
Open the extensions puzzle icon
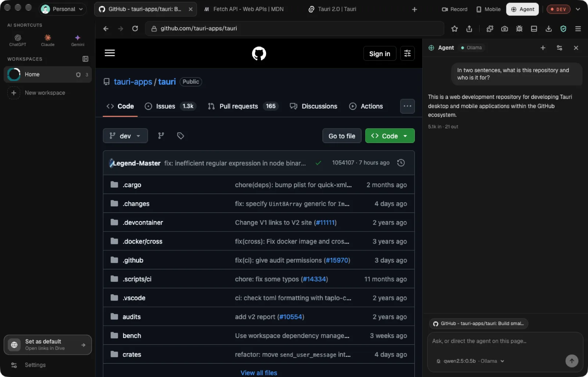pos(490,29)
